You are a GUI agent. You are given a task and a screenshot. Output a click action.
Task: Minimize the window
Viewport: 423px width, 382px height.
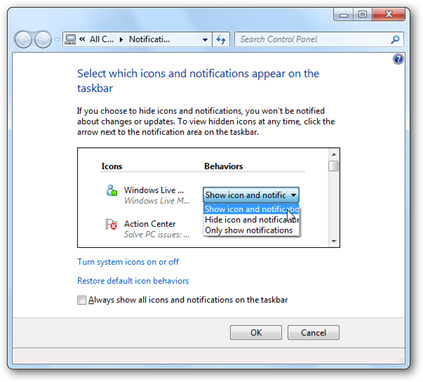pyautogui.click(x=344, y=14)
